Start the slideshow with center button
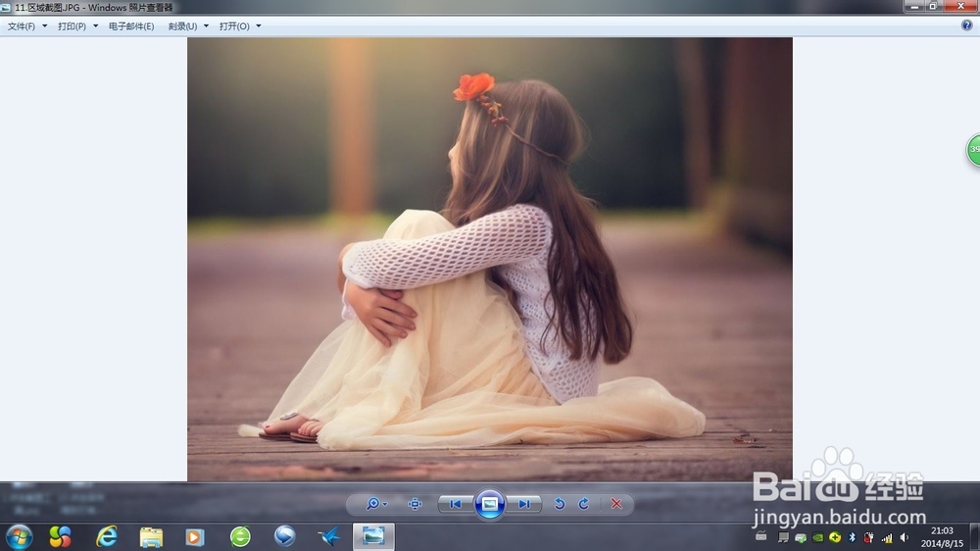The image size is (980, 551). point(489,504)
